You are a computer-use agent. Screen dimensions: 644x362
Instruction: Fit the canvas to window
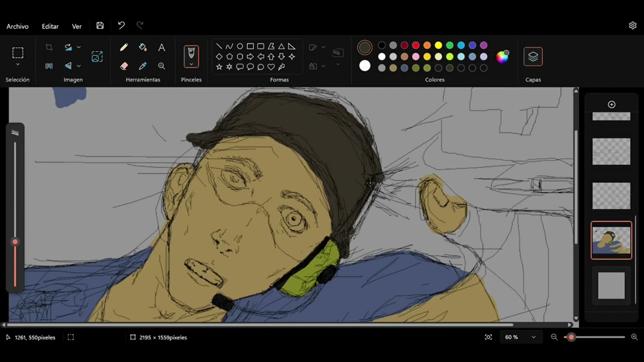[x=489, y=337]
